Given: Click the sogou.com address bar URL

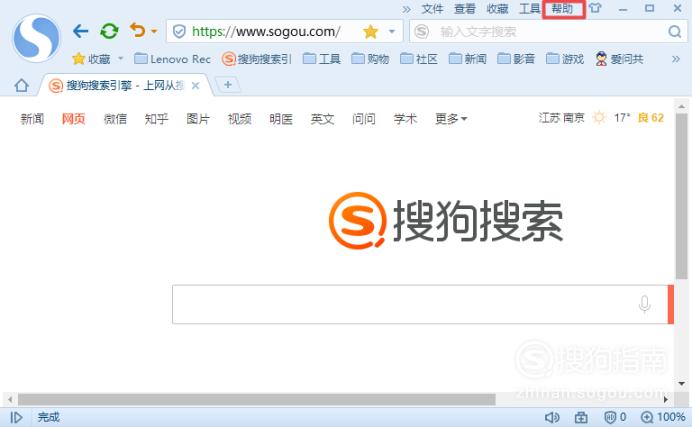Looking at the screenshot, I should tap(266, 31).
